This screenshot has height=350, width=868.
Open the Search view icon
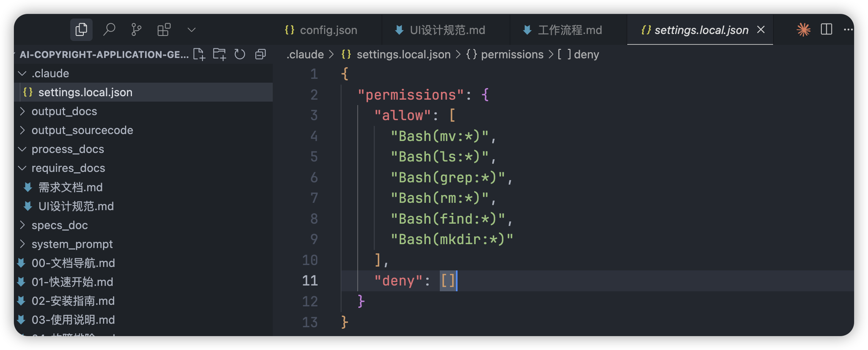point(109,30)
